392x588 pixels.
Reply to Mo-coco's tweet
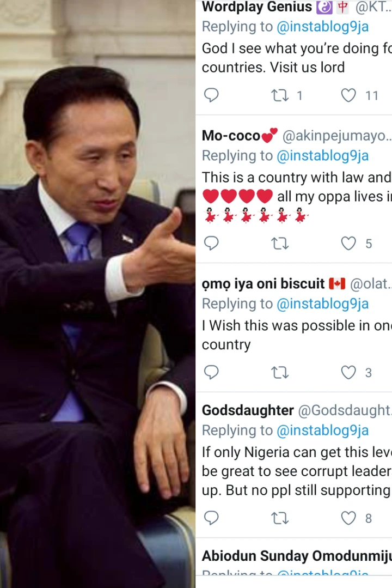[x=211, y=243]
